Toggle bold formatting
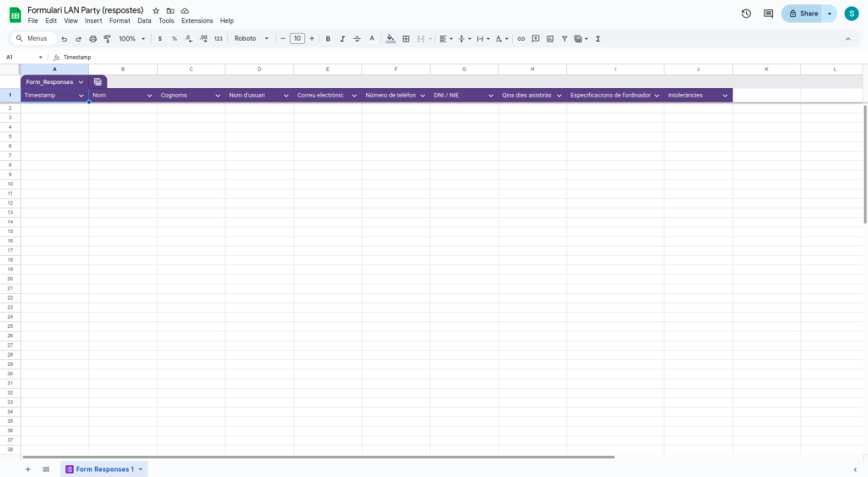The image size is (868, 477). pos(328,39)
